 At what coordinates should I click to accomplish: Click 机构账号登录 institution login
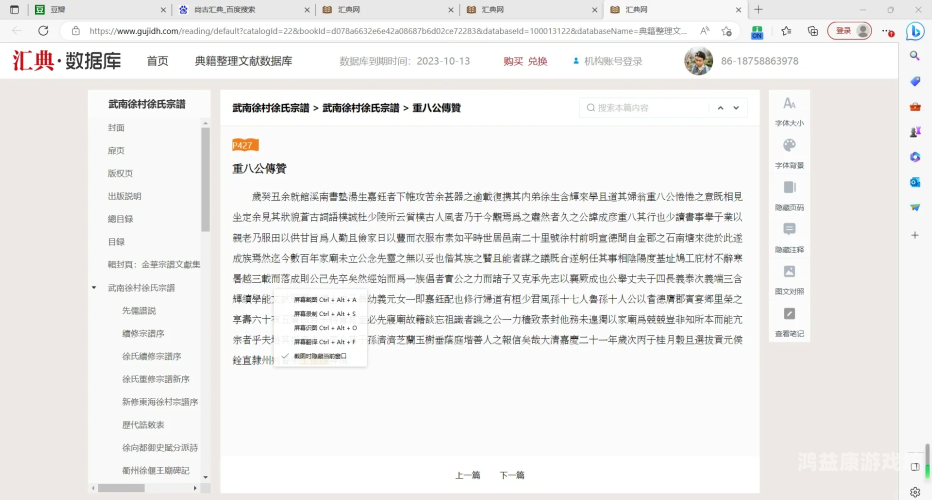608,61
